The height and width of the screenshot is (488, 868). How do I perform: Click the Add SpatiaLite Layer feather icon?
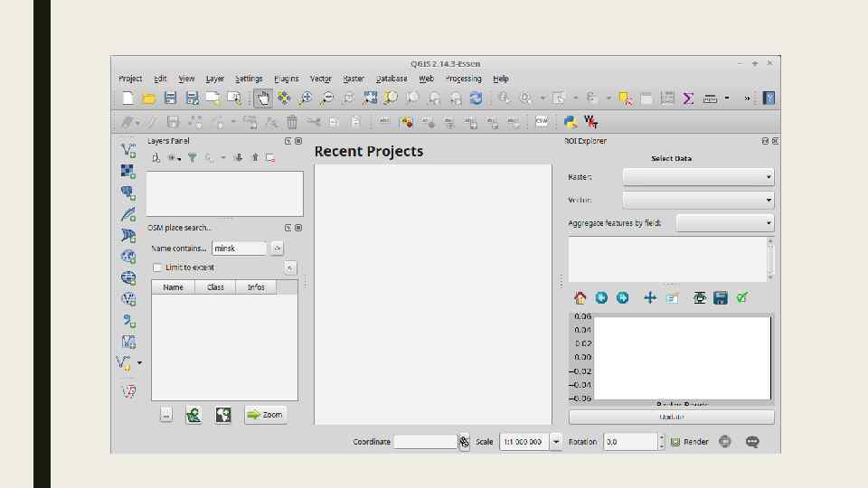click(128, 214)
